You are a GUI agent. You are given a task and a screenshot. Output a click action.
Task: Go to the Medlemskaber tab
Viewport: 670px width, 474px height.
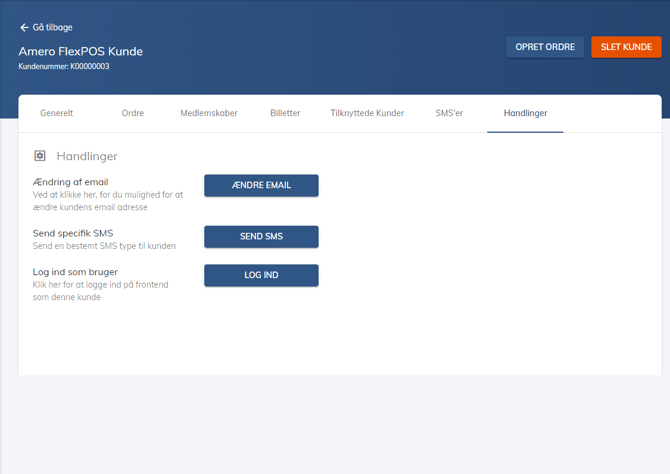pos(209,113)
